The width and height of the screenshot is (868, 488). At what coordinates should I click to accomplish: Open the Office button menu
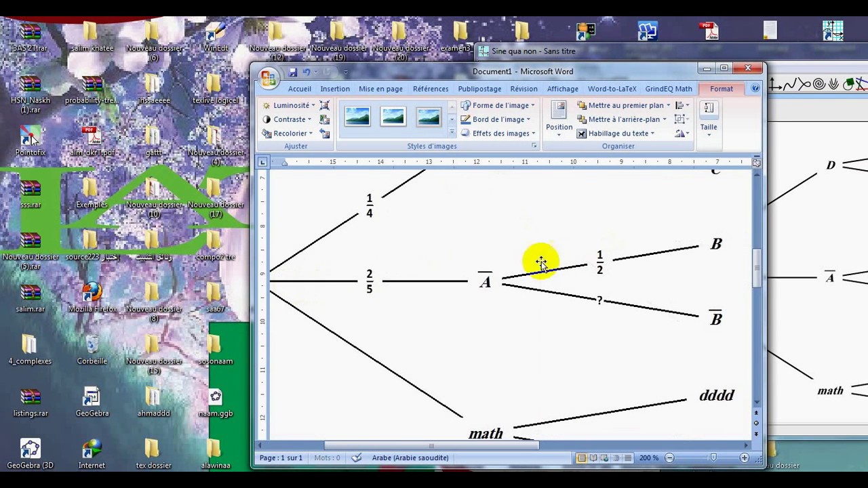click(269, 78)
